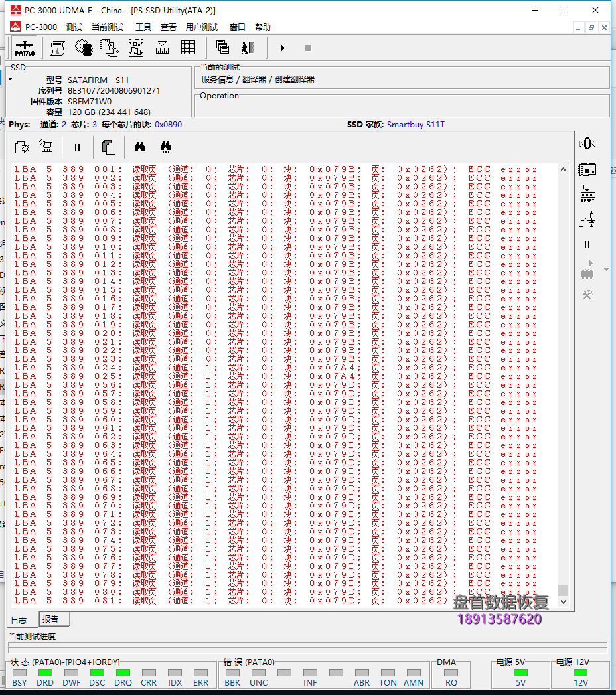The height and width of the screenshot is (695, 616).
Task: Open the 测试 menu
Action: pyautogui.click(x=74, y=27)
